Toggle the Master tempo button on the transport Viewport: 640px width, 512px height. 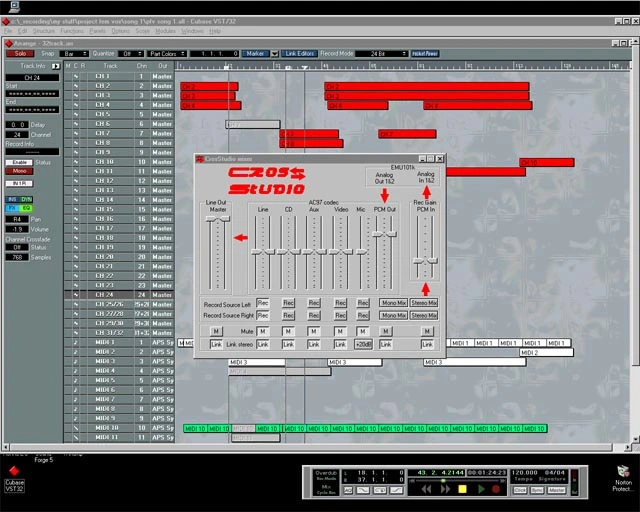pyautogui.click(x=556, y=490)
